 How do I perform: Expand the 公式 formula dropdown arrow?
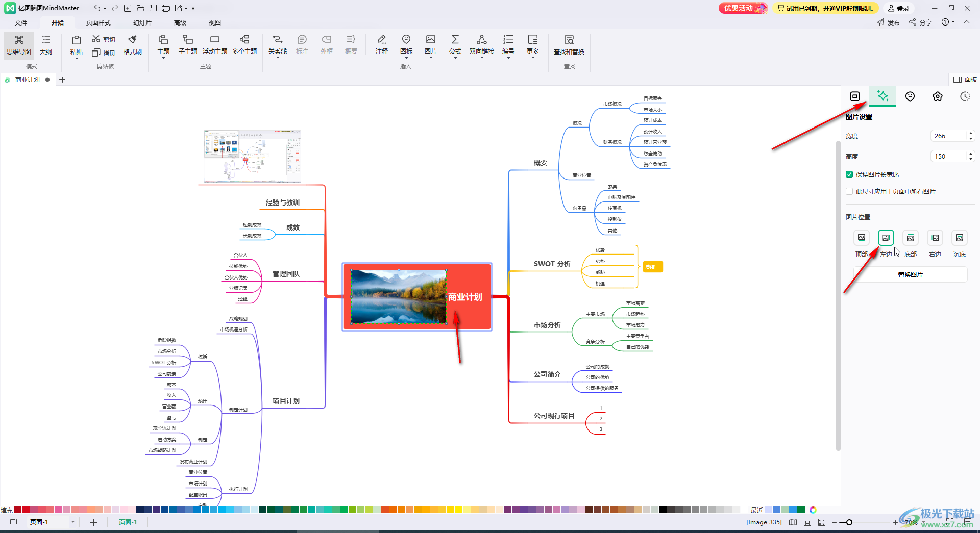tap(455, 58)
